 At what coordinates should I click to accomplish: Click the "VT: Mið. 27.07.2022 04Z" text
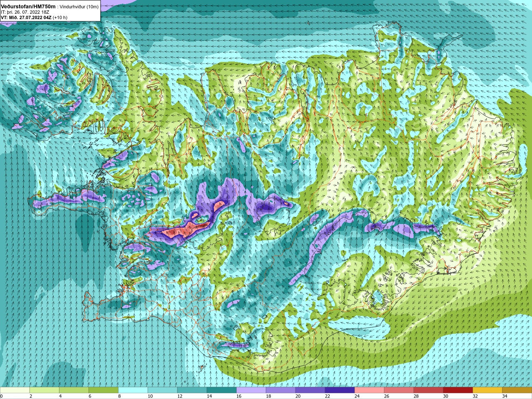tap(26, 17)
